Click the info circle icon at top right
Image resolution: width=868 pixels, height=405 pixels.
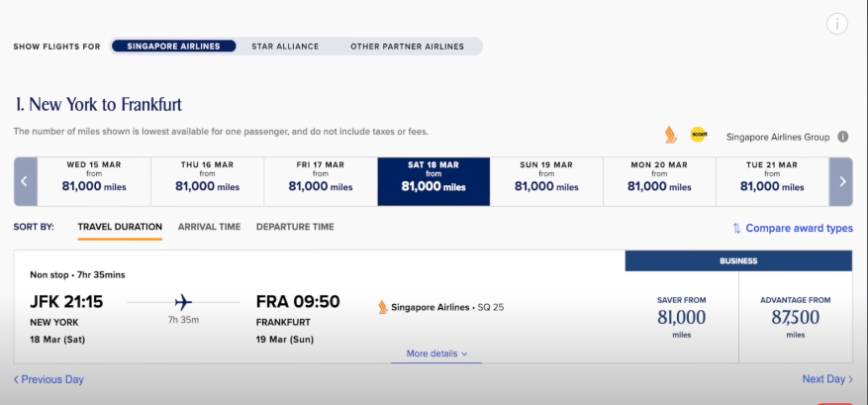tap(836, 25)
